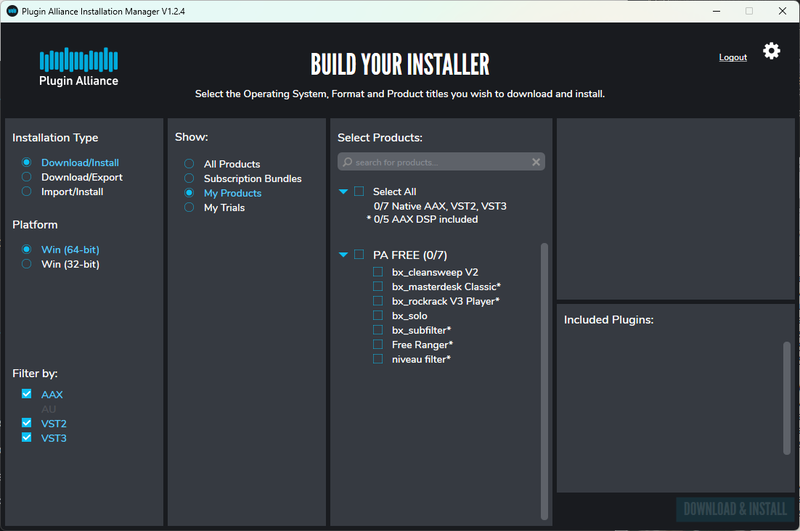
Task: Check bx_rockrack V3 Player product
Action: point(378,301)
